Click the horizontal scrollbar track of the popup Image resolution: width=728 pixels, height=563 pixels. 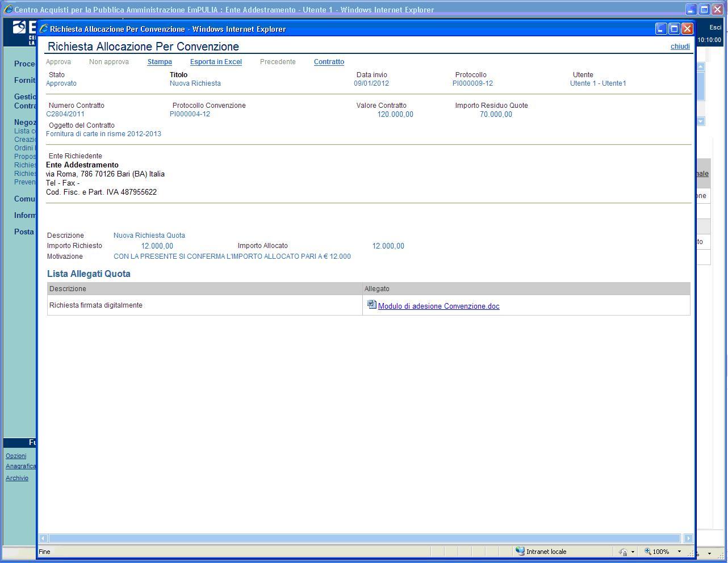365,538
